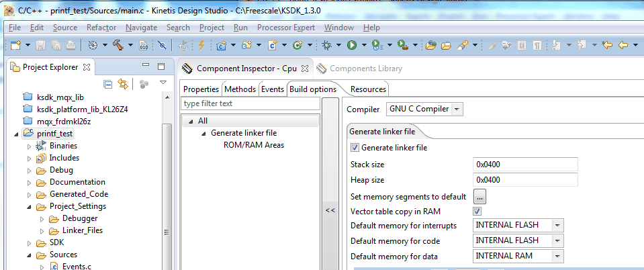Click Collapse All in Project Explorer
Screen dimensions: 644x270
108,84
